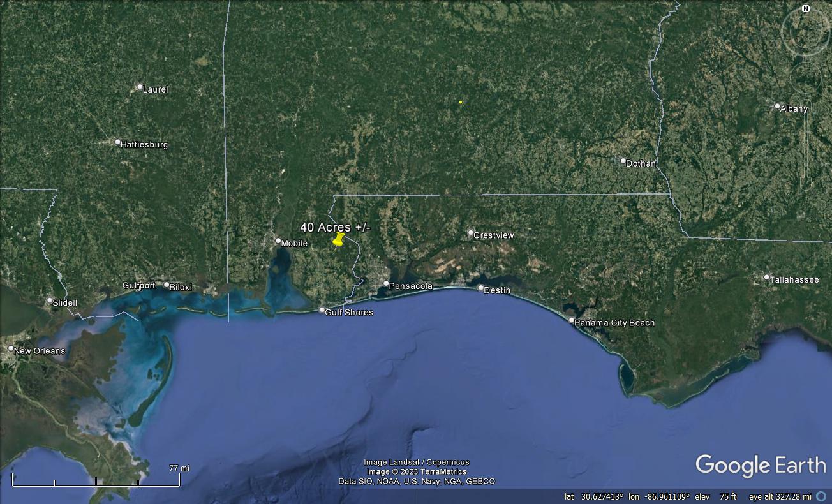Select the "40 Acres +/-" placemark label
The height and width of the screenshot is (504, 832).
[335, 227]
